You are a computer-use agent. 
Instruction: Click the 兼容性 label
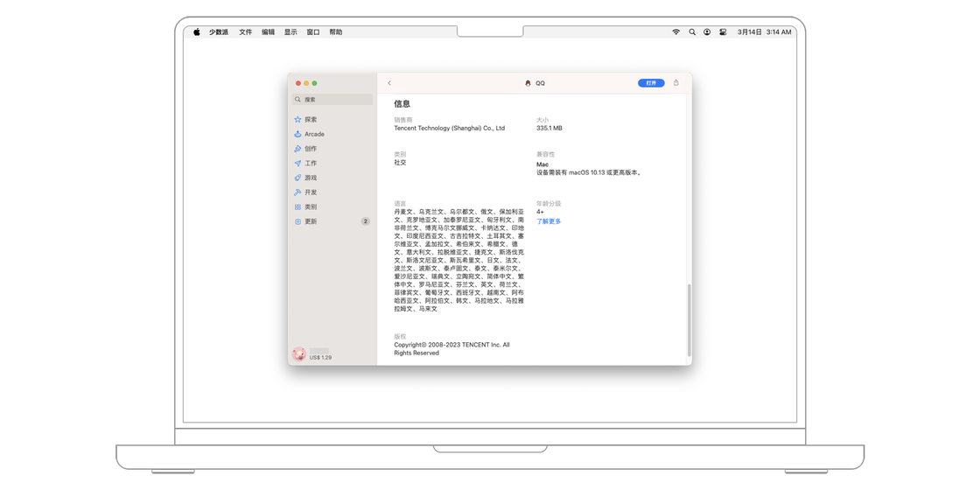546,154
